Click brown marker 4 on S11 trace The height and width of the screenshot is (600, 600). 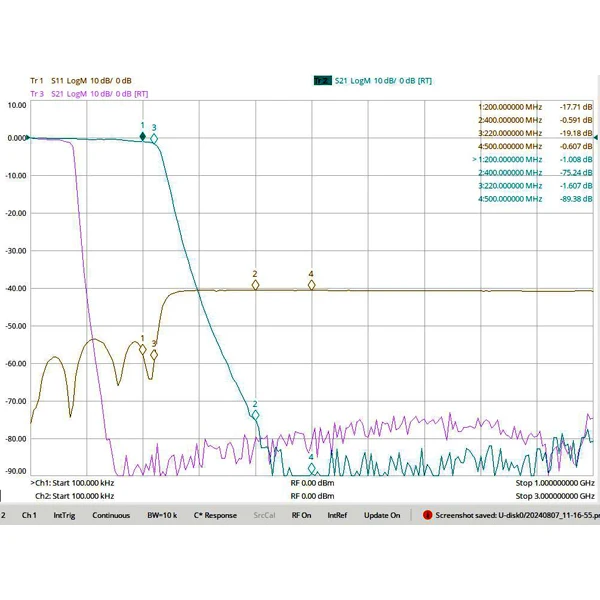pyautogui.click(x=311, y=285)
